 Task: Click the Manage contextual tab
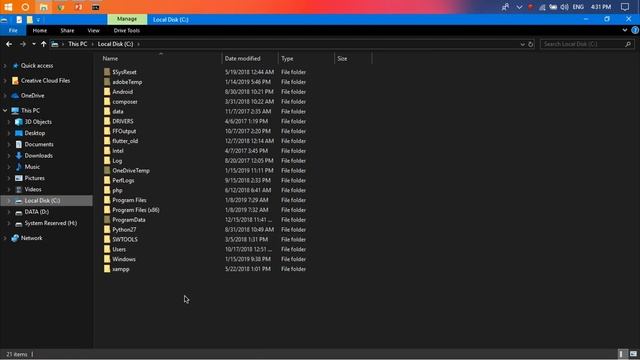click(127, 19)
